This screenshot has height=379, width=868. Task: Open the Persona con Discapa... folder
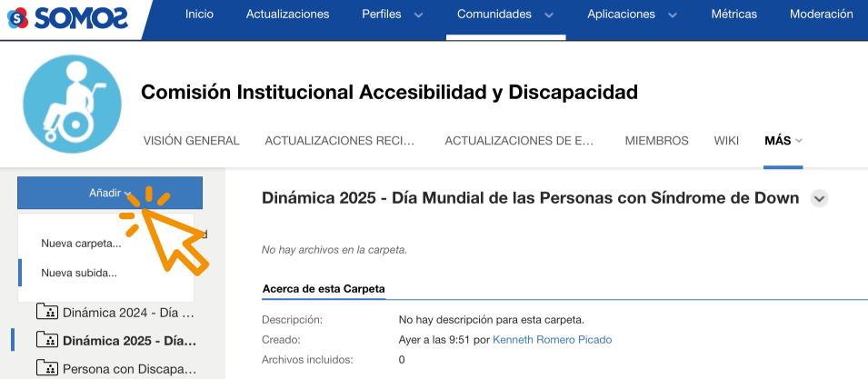pyautogui.click(x=130, y=368)
